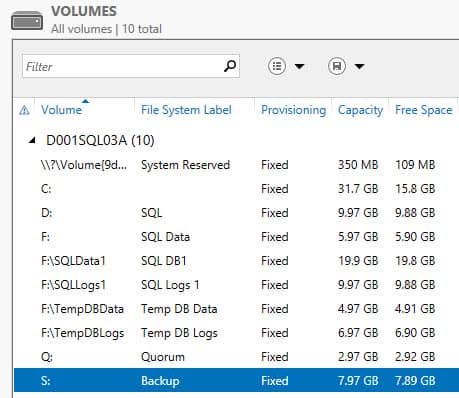This screenshot has height=398, width=459.
Task: Click the 2.97 GB capacity value
Action: tap(358, 357)
